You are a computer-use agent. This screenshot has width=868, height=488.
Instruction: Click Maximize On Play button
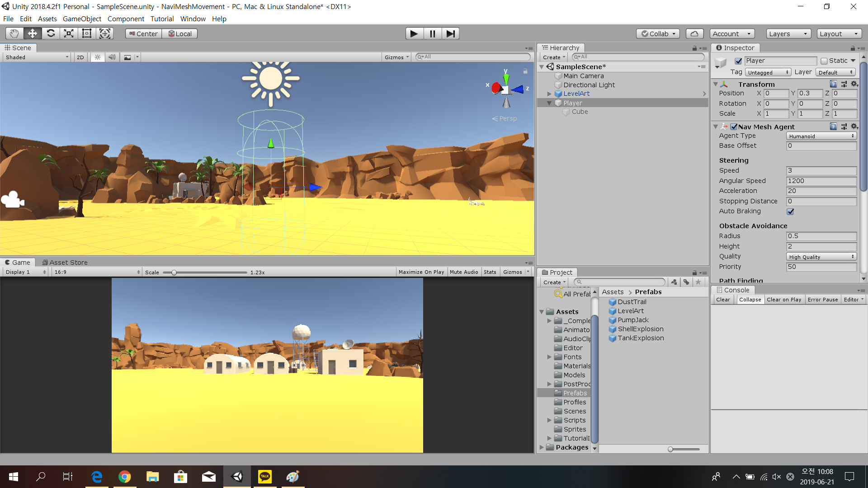point(421,272)
